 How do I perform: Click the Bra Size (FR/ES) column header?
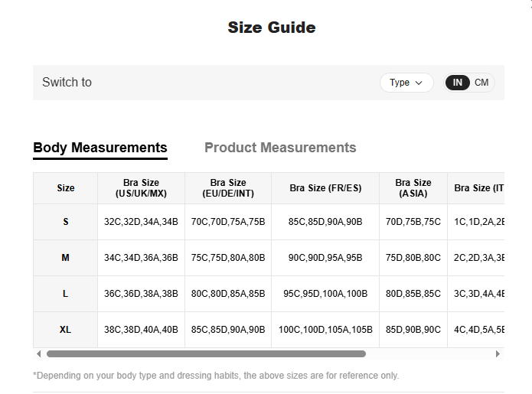[x=325, y=188]
